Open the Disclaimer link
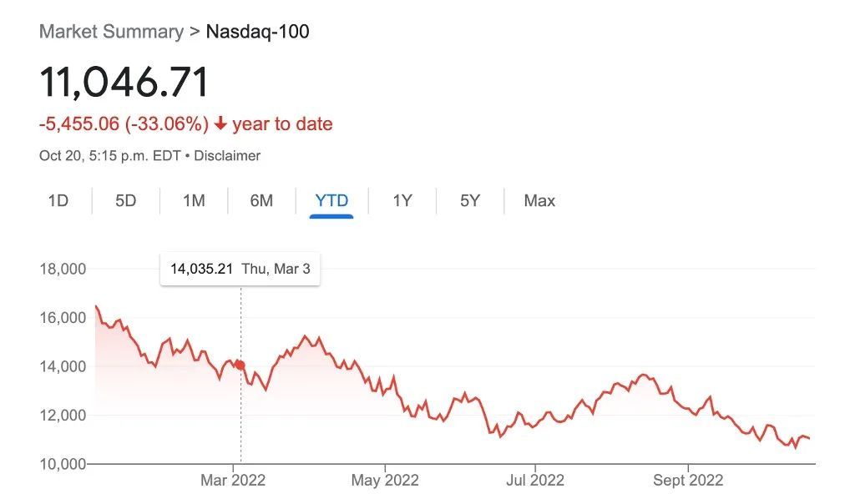Image resolution: width=850 pixels, height=504 pixels. 227,156
